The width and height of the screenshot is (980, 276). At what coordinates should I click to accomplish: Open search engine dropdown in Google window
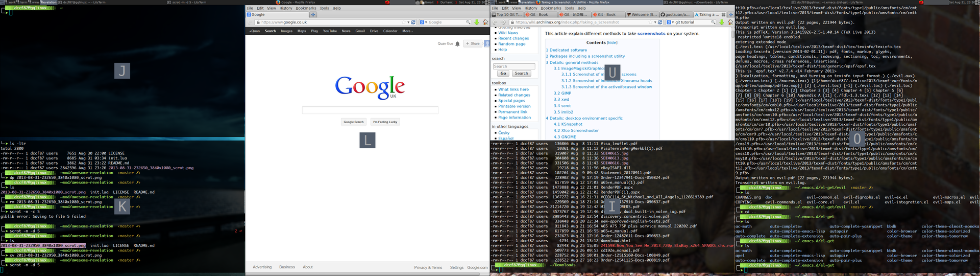426,22
